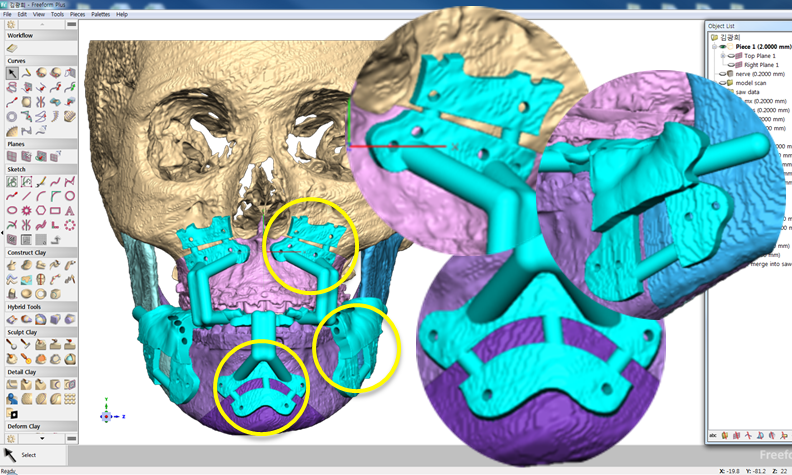The height and width of the screenshot is (475, 792).
Task: Pick the first Construct Clay tool
Action: pyautogui.click(x=12, y=265)
